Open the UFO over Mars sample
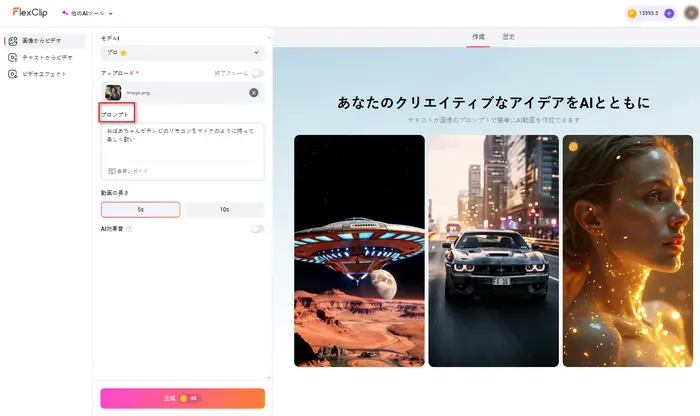This screenshot has height=416, width=700. click(359, 251)
